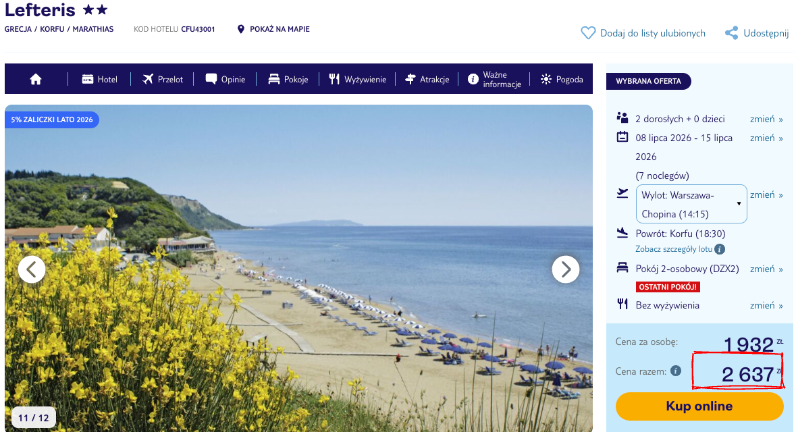Click the Kup online button
796x432 pixels.
tap(700, 406)
